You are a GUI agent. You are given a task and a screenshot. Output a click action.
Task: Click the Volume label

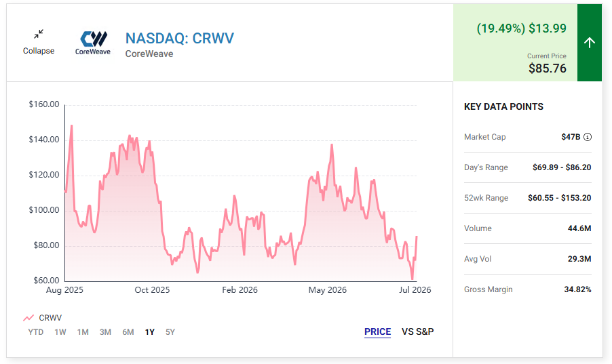[478, 228]
